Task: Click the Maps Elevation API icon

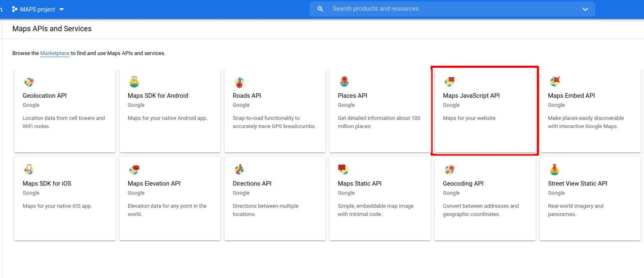Action: (x=134, y=170)
